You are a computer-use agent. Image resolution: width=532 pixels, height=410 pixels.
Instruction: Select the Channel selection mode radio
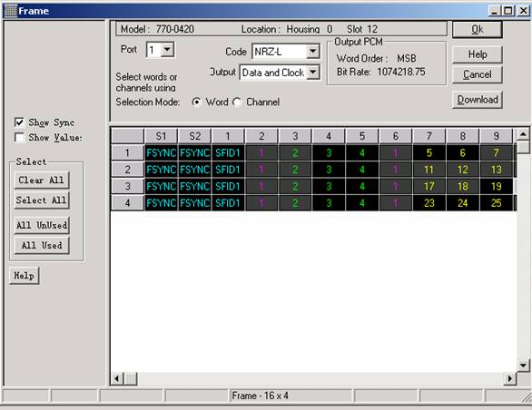tap(237, 102)
